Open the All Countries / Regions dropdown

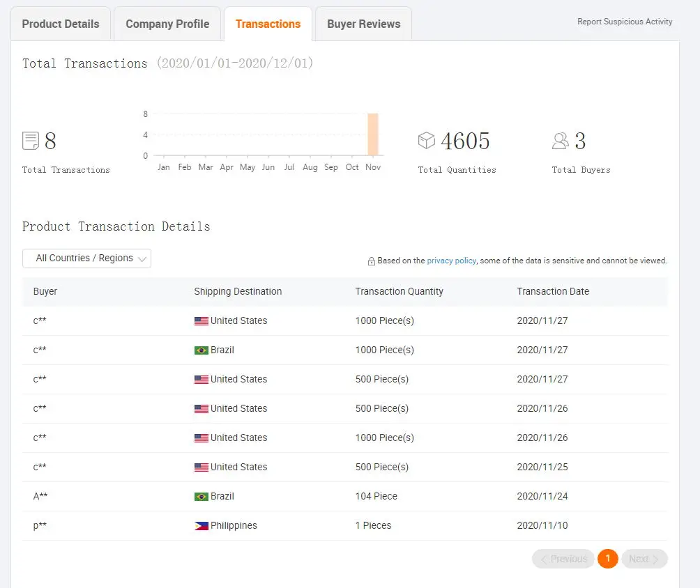click(85, 258)
